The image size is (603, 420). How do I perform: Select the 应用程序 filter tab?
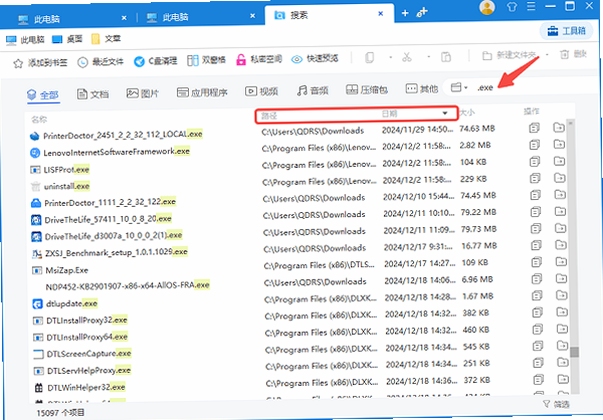point(202,92)
